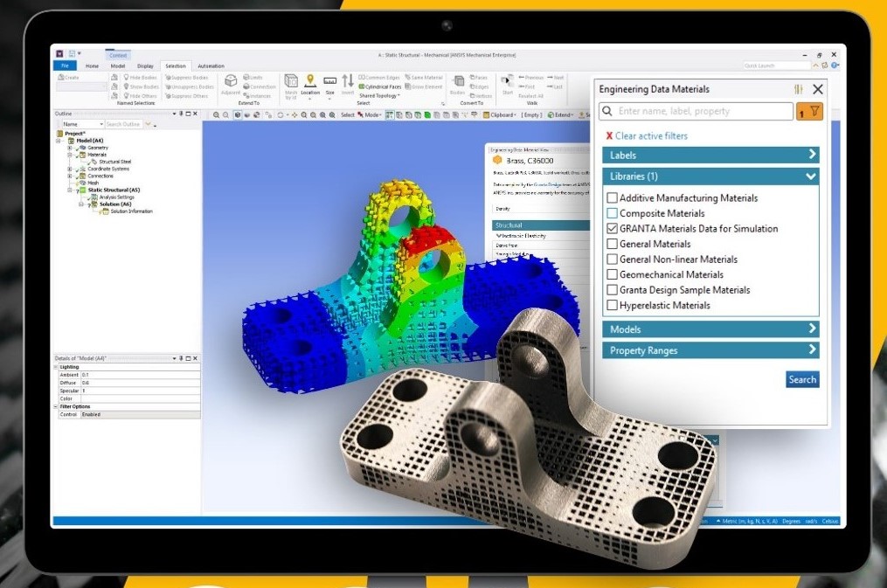The image size is (887, 588).
Task: Open the Automation ribbon tab
Action: click(211, 66)
